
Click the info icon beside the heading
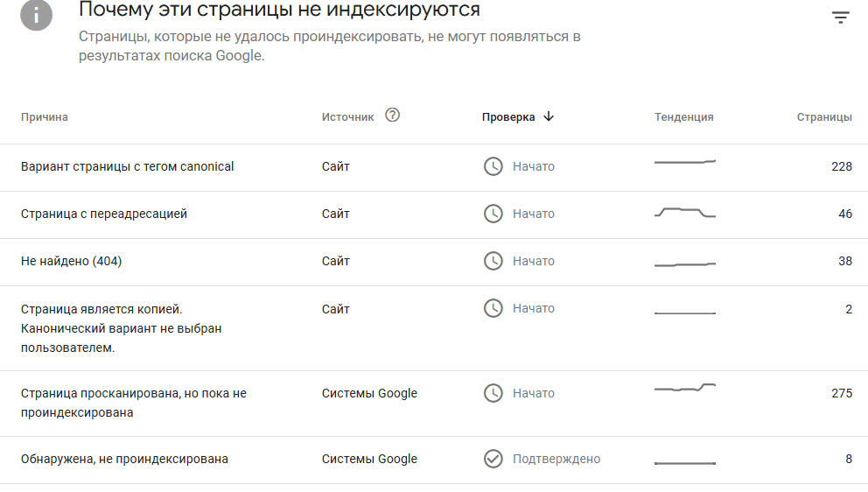tap(37, 14)
